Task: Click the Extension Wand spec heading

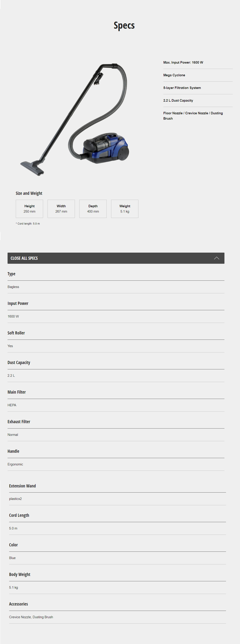Action: [x=22, y=486]
